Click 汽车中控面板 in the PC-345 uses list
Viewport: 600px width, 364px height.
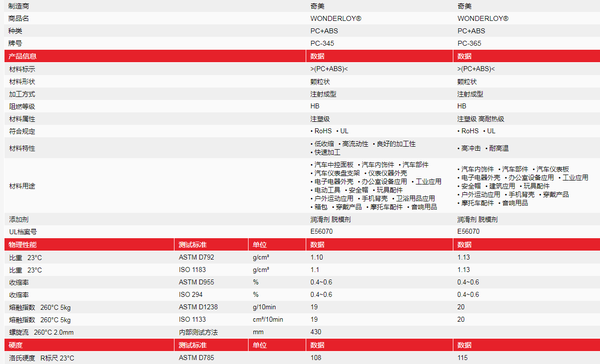click(x=334, y=165)
